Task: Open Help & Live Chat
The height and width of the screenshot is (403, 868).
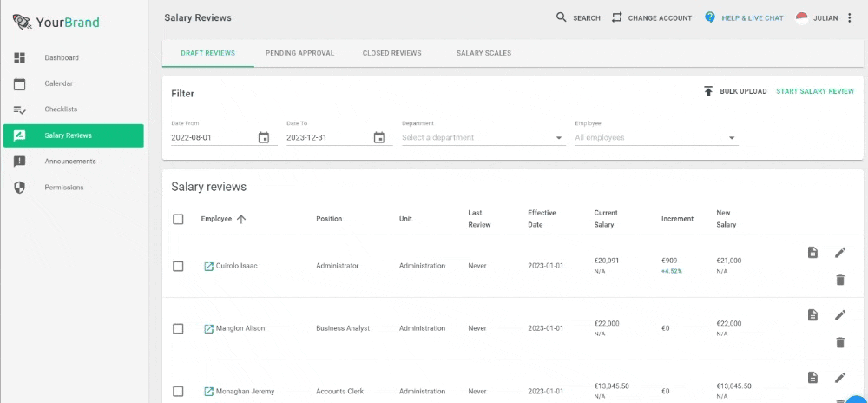Action: (x=744, y=17)
